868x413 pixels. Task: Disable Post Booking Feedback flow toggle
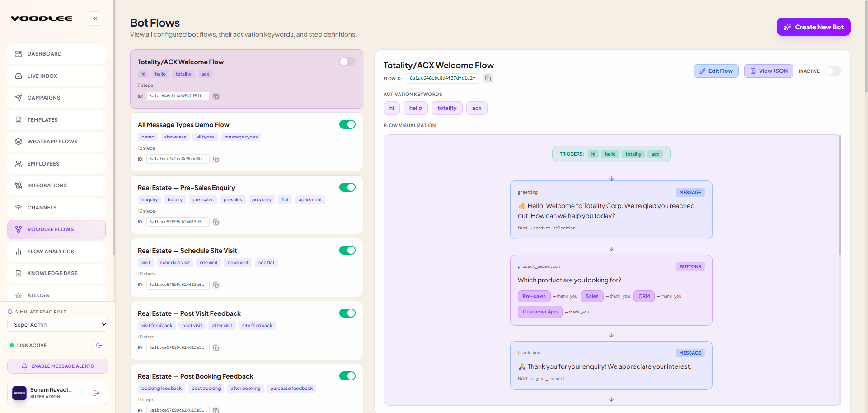pos(347,376)
